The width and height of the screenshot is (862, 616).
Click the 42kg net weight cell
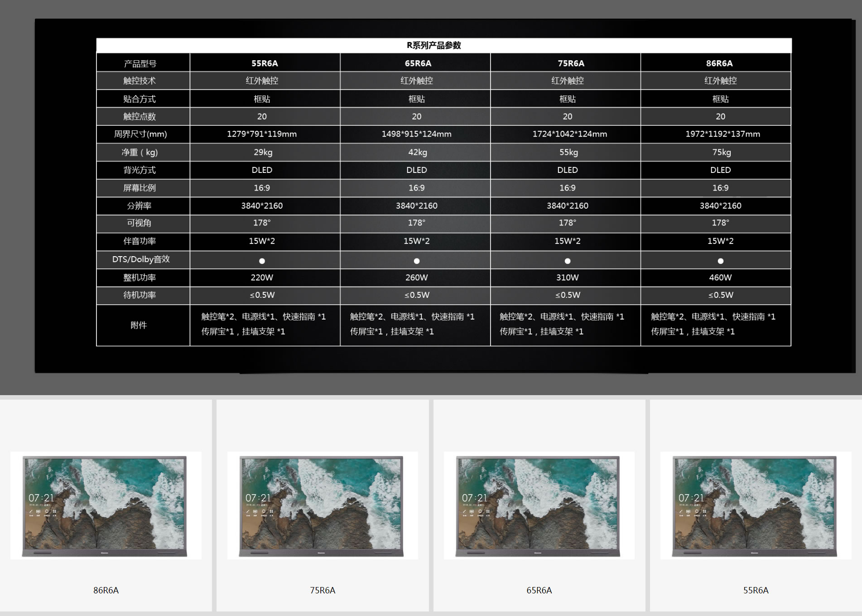tap(417, 152)
